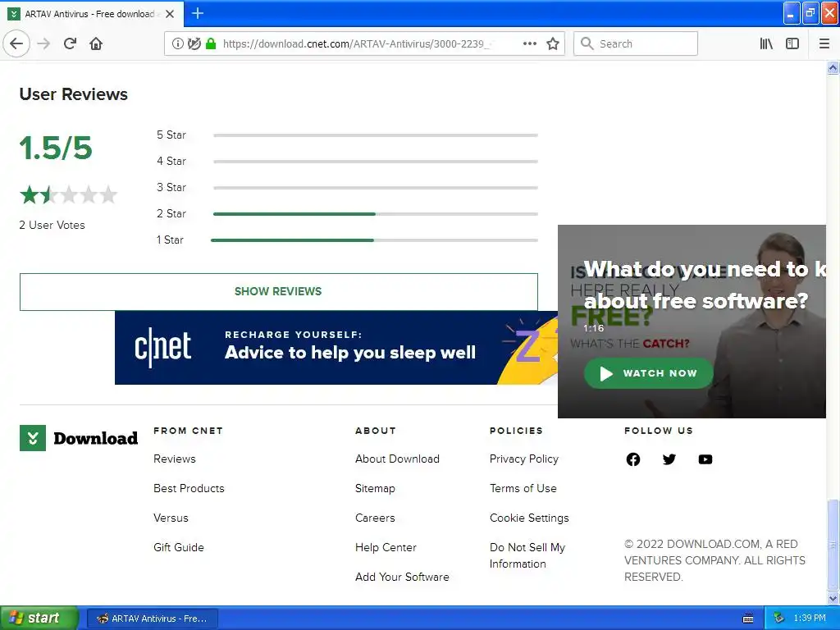Screen dimensions: 840x630
Task: Click the 5 Star rating bar
Action: pyautogui.click(x=375, y=135)
